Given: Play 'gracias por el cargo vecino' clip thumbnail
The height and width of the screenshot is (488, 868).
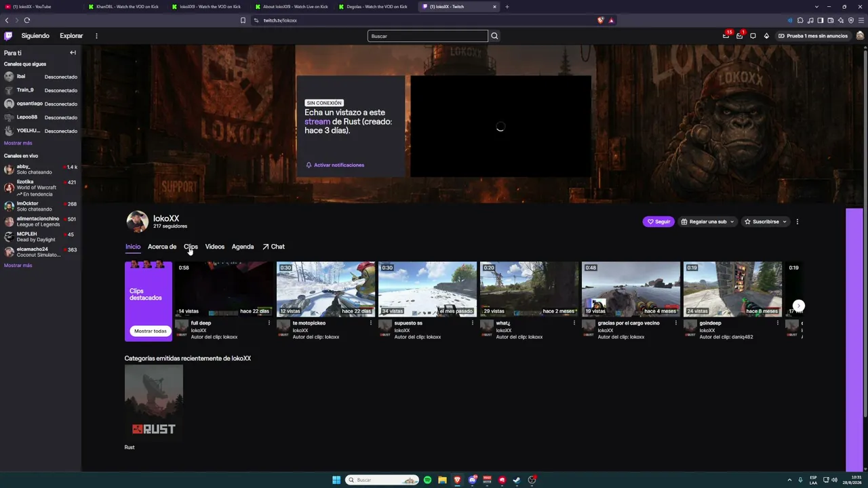Looking at the screenshot, I should click(x=631, y=289).
